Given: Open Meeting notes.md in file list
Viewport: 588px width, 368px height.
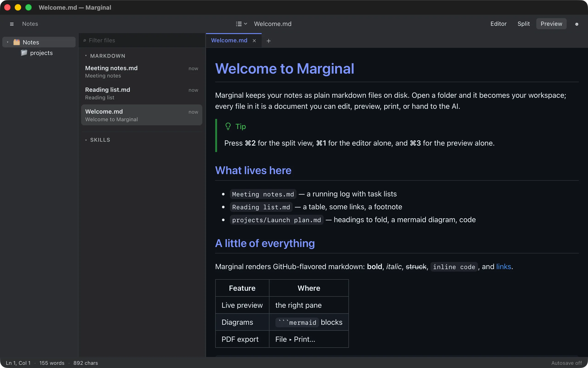Looking at the screenshot, I should (142, 72).
